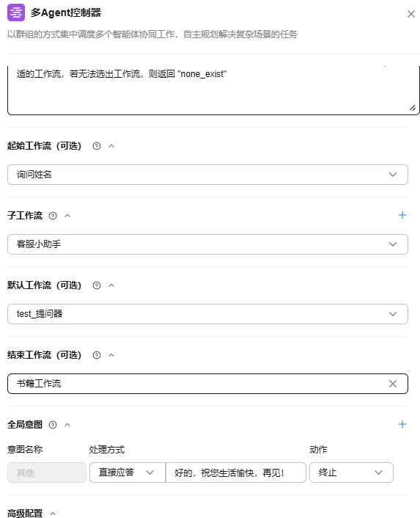Open the test_提问器 default workflow dropdown
The height and width of the screenshot is (518, 420).
pos(207,314)
